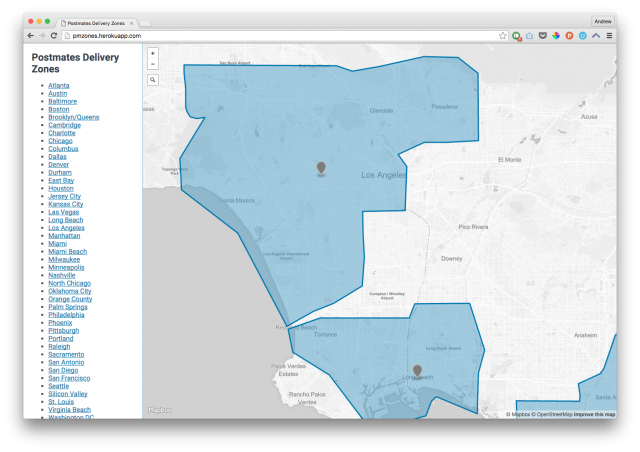Click the Pocket extension icon
The height and width of the screenshot is (452, 640).
[542, 36]
